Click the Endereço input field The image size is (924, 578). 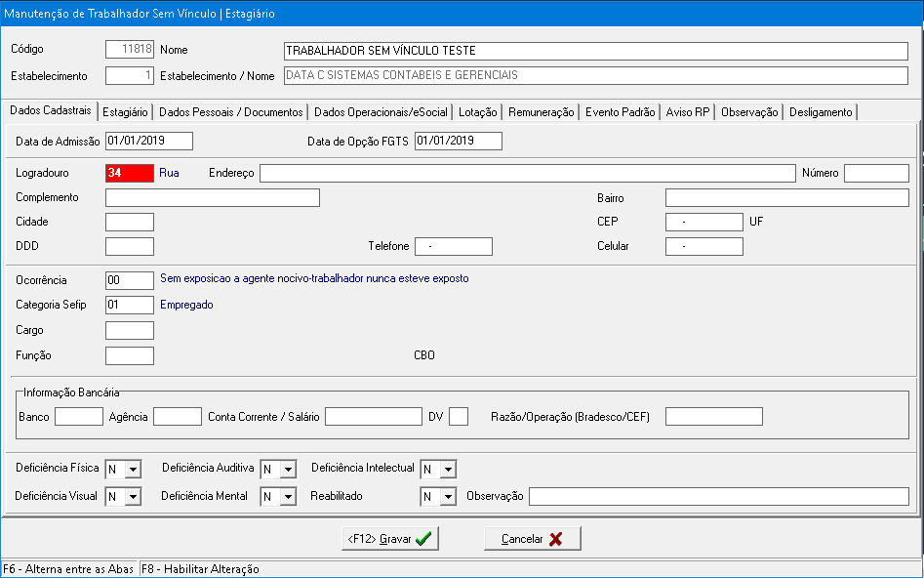tap(528, 173)
